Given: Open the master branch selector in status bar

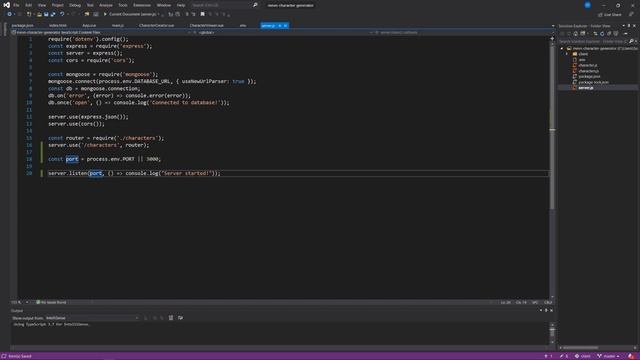Looking at the screenshot, I should [608, 356].
